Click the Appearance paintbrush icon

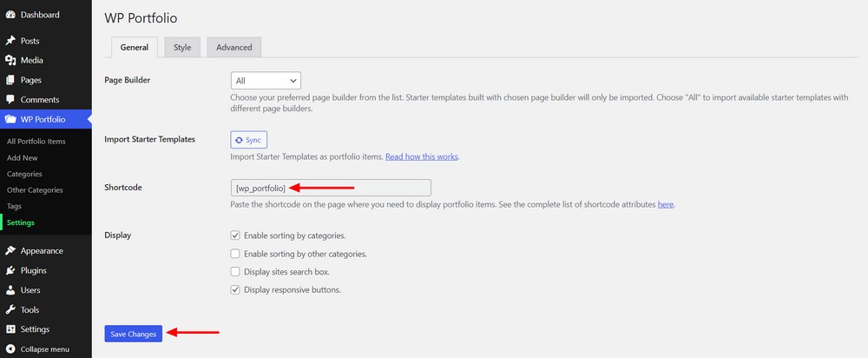10,251
